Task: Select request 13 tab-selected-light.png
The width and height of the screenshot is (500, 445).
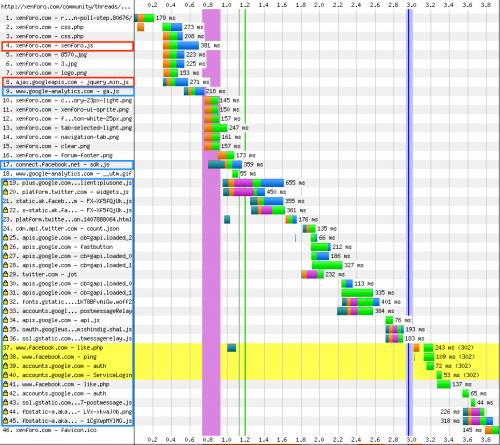Action: coord(67,128)
